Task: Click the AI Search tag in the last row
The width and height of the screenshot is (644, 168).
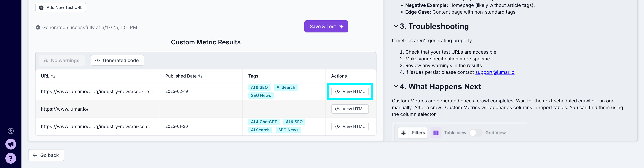Action: 260,130
